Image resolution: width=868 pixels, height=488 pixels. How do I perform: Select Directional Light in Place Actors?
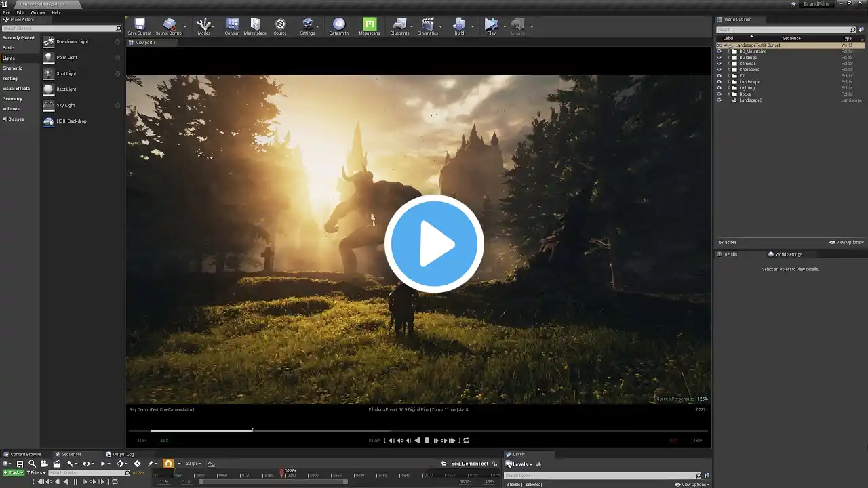point(73,42)
